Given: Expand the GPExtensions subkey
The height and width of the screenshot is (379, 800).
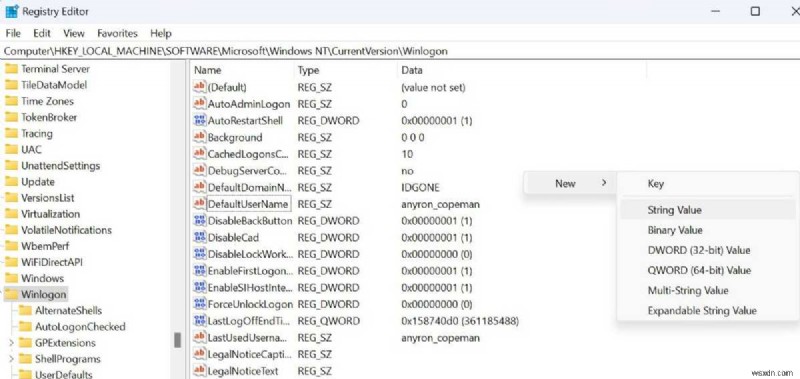Looking at the screenshot, I should click(11, 343).
